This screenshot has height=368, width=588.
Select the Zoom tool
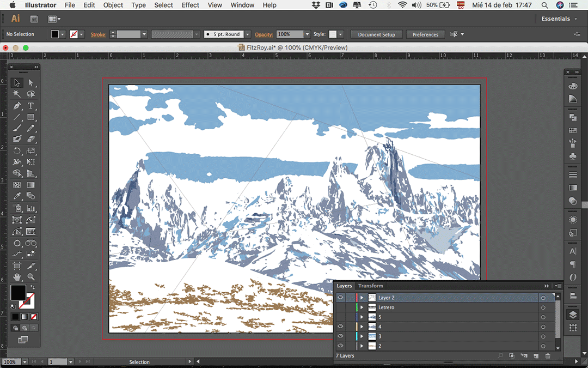pos(30,277)
